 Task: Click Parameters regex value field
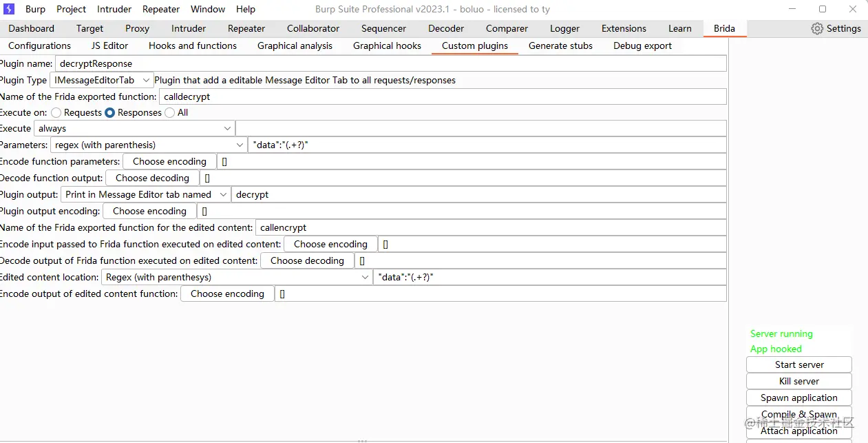click(x=487, y=145)
